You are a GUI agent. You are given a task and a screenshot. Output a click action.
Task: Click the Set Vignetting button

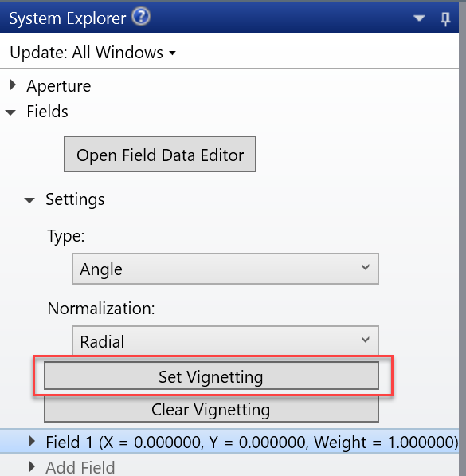pos(211,376)
